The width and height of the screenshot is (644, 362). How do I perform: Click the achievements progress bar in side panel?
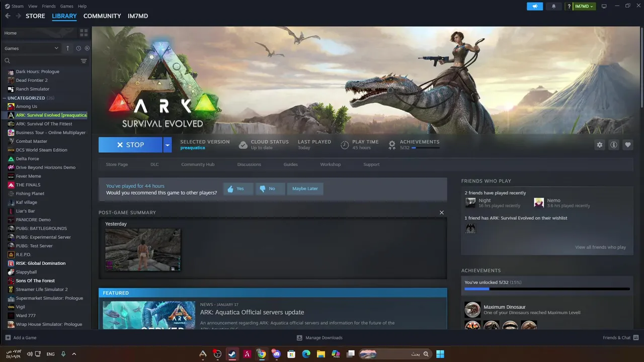(547, 289)
